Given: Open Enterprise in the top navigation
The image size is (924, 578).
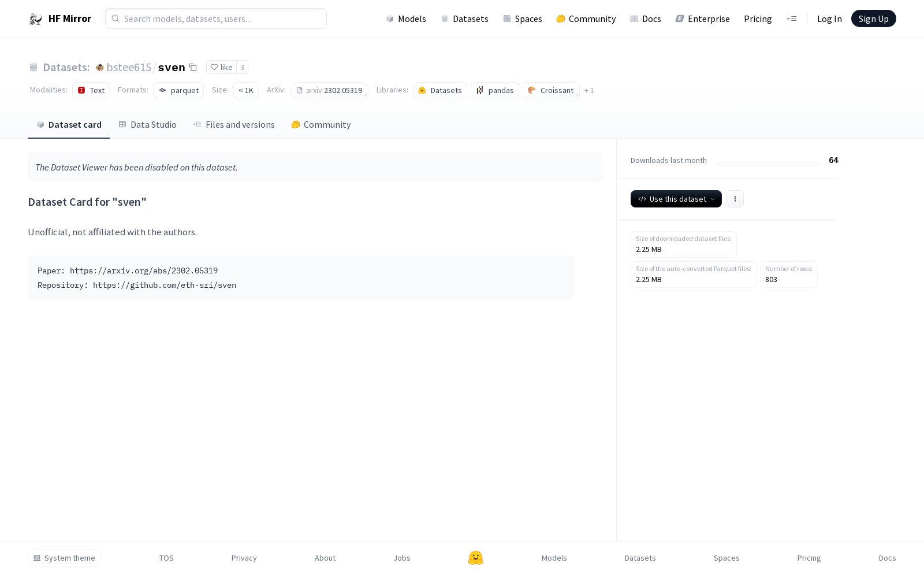Looking at the screenshot, I should click(703, 18).
